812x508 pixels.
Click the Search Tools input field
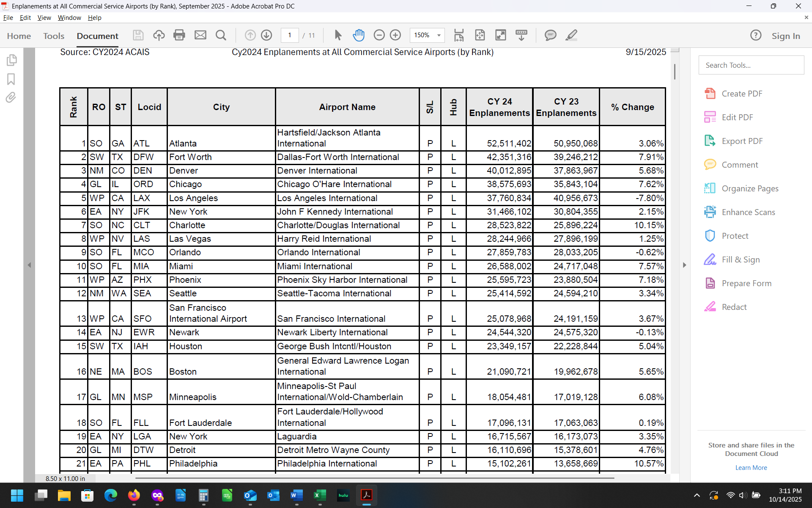click(x=751, y=65)
